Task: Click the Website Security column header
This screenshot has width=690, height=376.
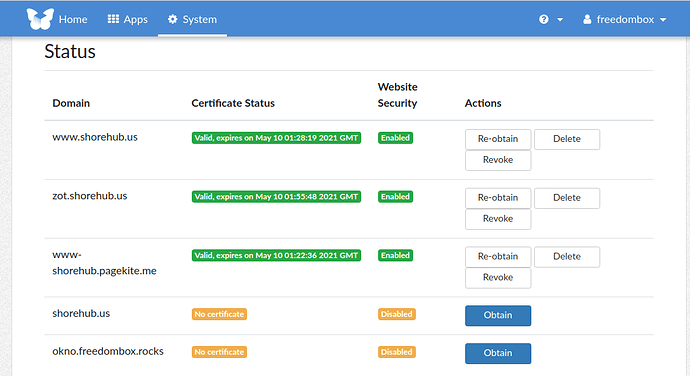Action: [x=397, y=95]
